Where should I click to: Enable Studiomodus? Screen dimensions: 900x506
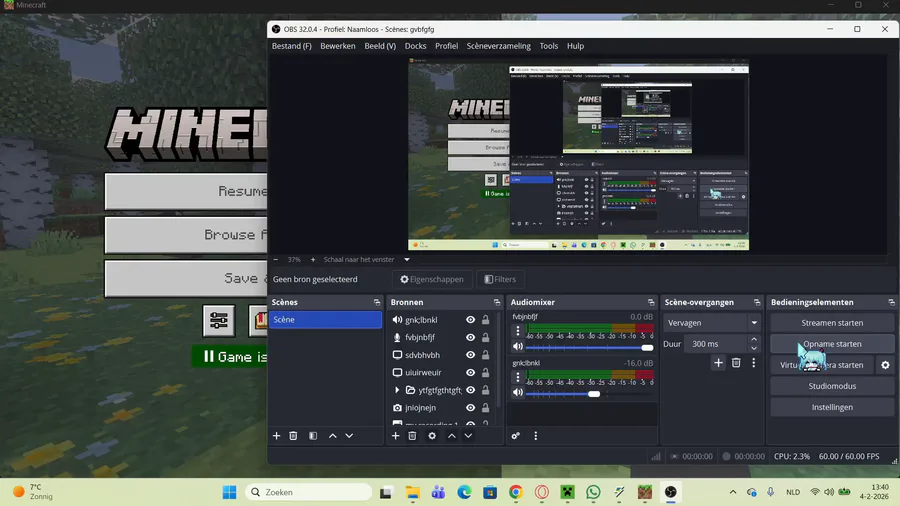(832, 386)
